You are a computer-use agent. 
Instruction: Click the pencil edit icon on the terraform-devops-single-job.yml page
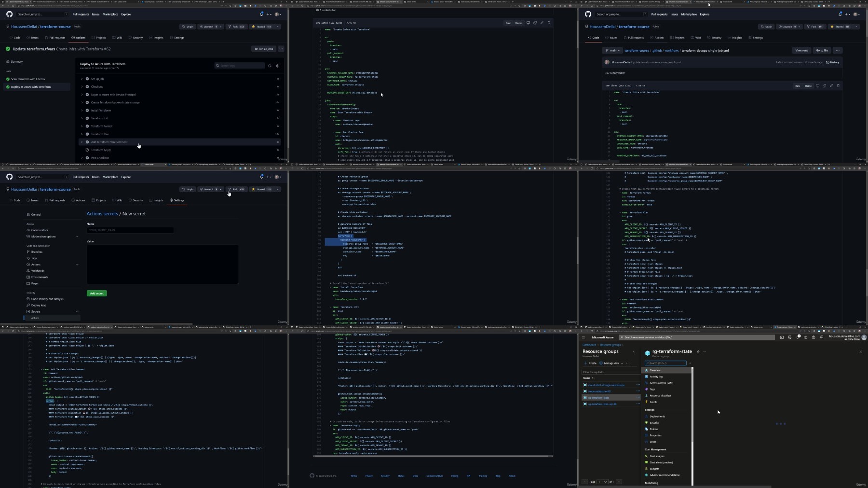click(831, 86)
